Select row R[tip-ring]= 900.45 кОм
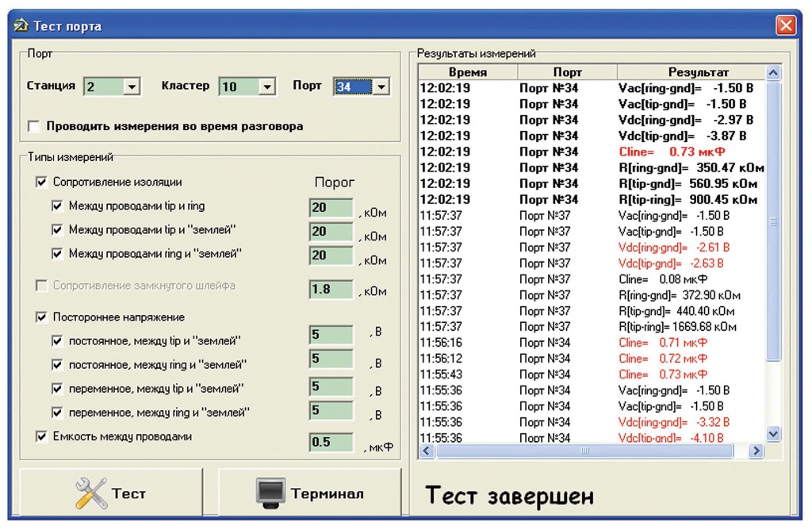Viewport: 812px width, 530px height. [x=592, y=199]
